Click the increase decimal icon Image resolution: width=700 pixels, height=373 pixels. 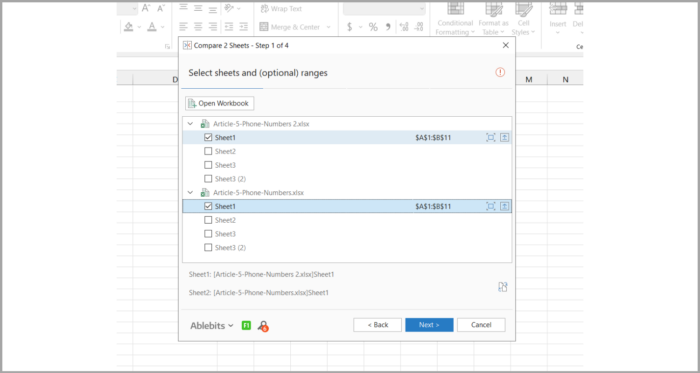(x=404, y=27)
